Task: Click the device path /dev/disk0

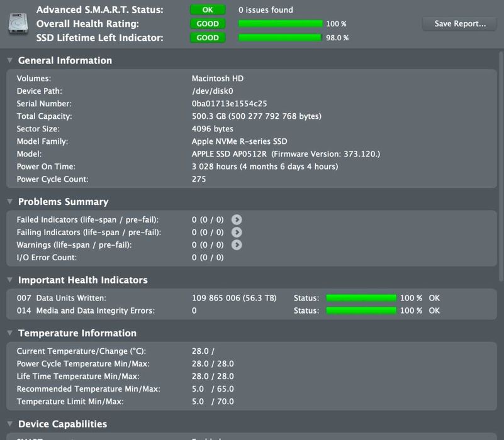Action: coord(212,91)
